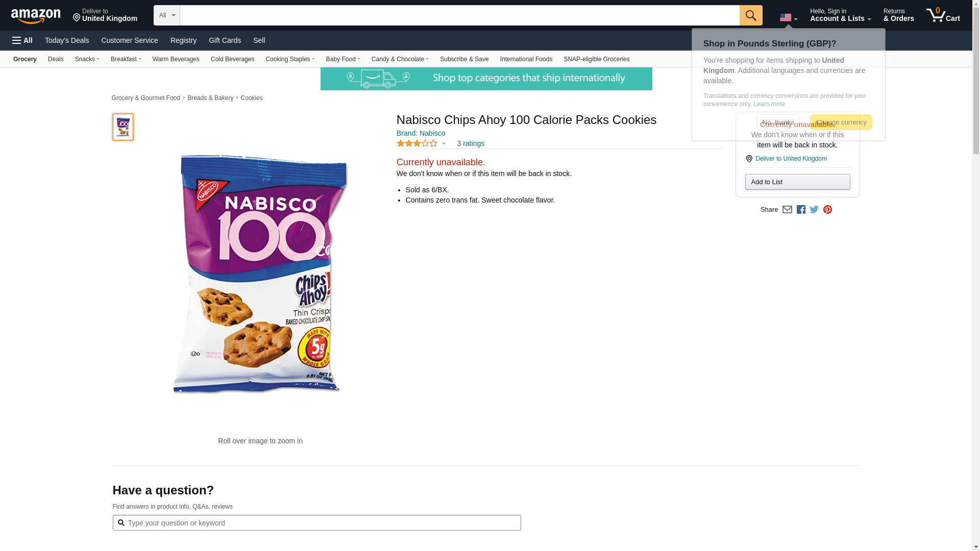Screen dimensions: 980x551
Task: Expand the Breakfast category menu
Action: pyautogui.click(x=126, y=59)
